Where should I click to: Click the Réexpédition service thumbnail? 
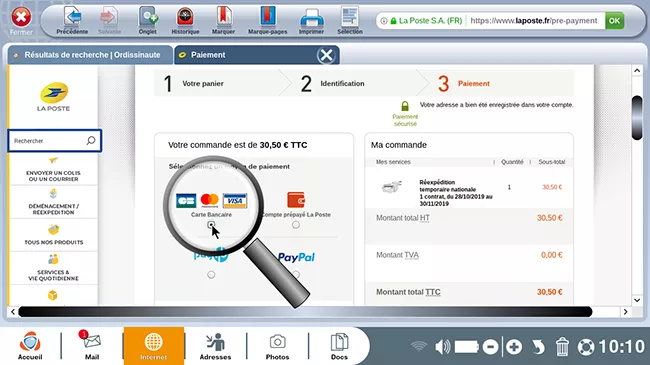pyautogui.click(x=392, y=187)
